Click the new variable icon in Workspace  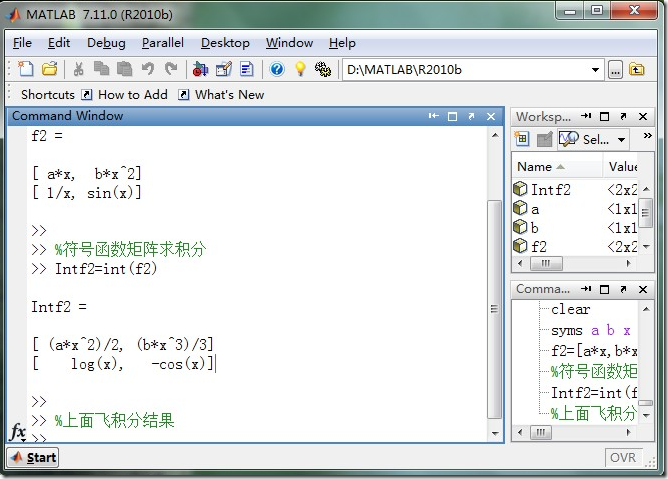click(522, 139)
